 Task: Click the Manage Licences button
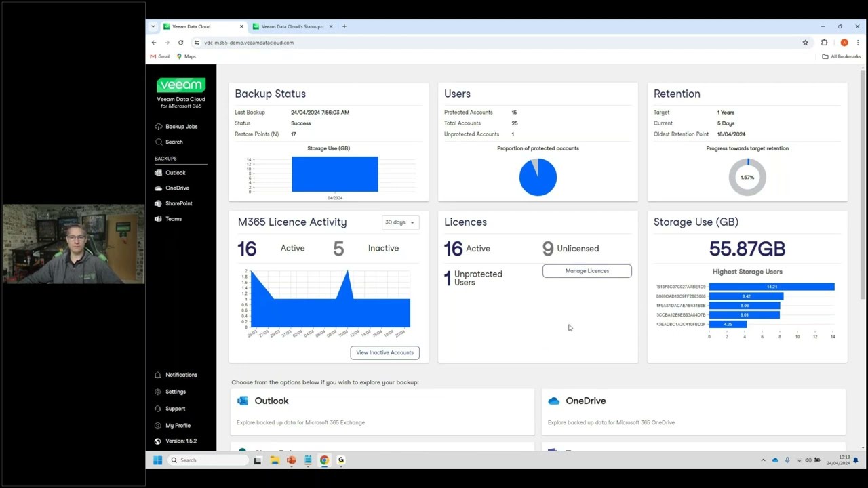click(587, 271)
